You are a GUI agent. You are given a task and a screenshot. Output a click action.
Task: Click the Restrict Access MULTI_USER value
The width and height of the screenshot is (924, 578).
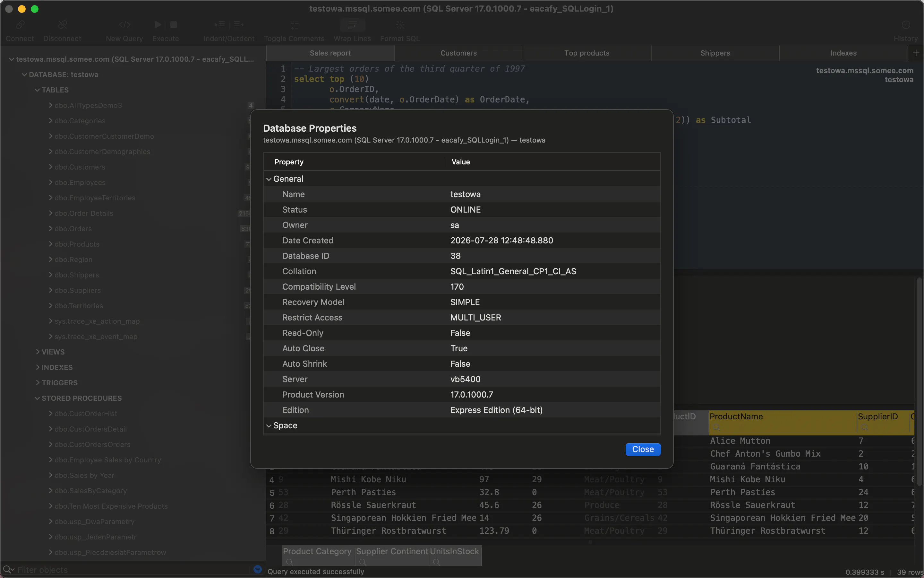pos(476,318)
